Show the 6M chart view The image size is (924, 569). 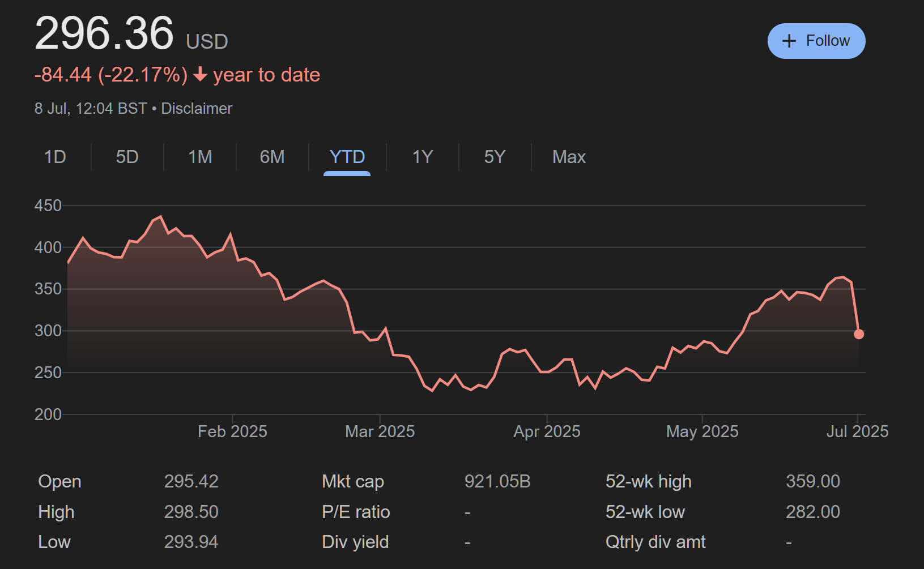click(272, 157)
